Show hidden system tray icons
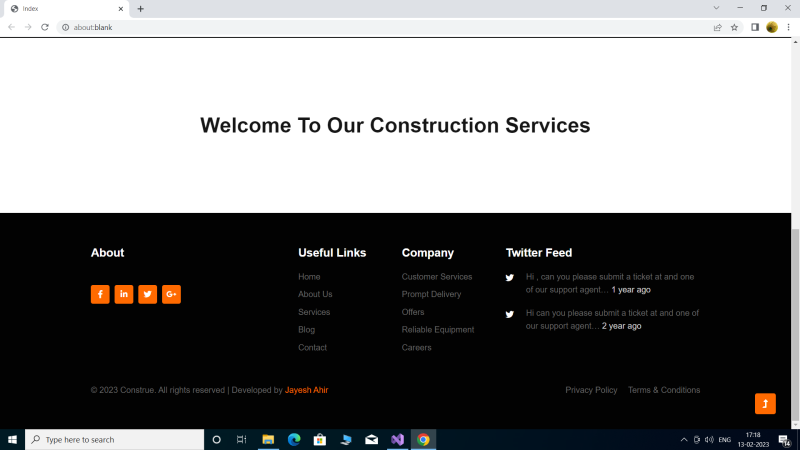The height and width of the screenshot is (450, 800). click(684, 440)
